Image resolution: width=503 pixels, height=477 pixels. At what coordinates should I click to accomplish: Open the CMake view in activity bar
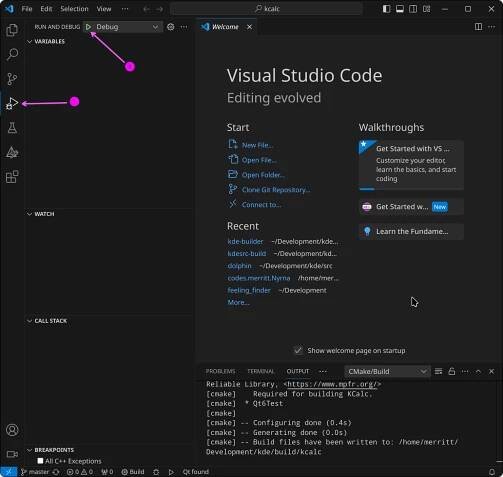(x=12, y=152)
